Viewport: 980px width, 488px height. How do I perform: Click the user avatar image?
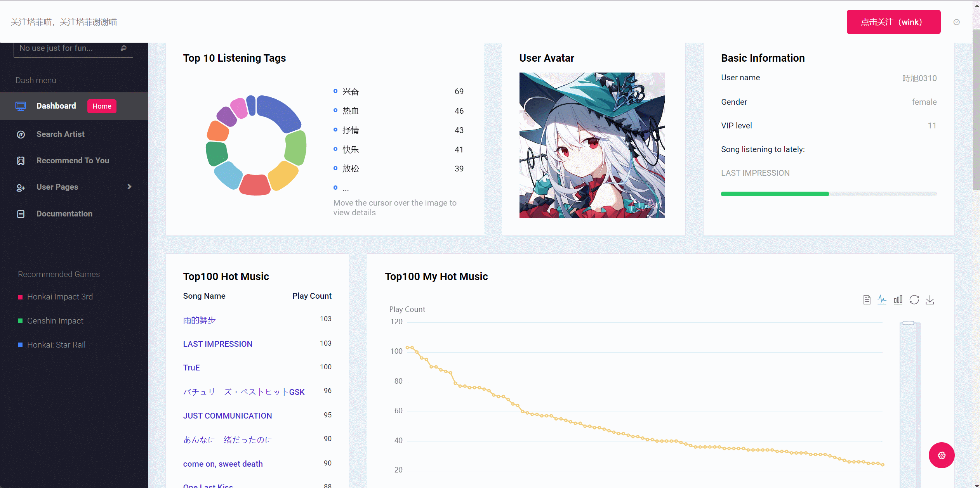point(592,145)
